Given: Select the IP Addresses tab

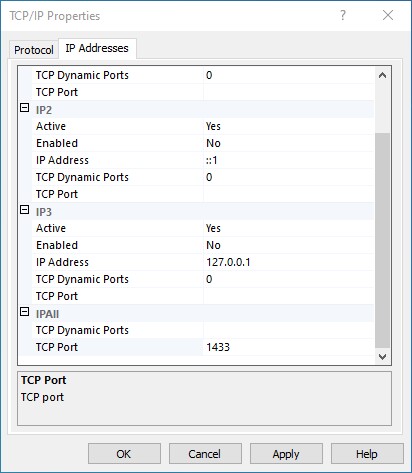Looking at the screenshot, I should (97, 48).
